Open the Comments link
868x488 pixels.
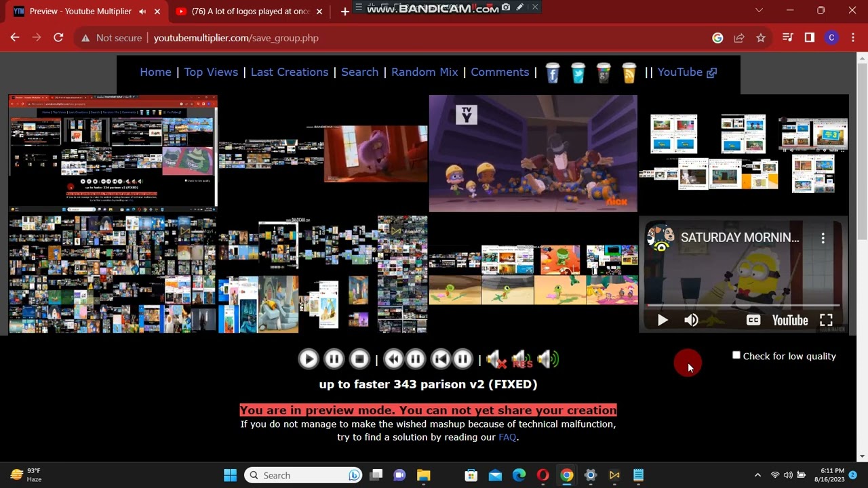pyautogui.click(x=500, y=72)
